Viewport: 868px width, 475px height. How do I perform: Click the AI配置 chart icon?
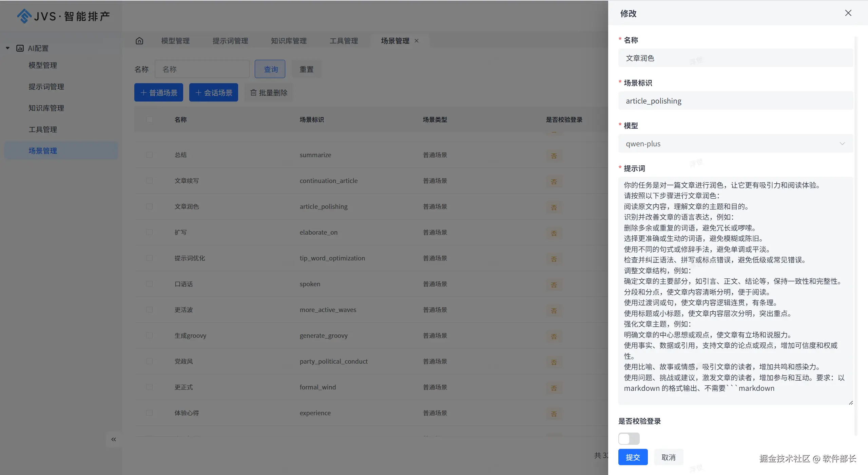point(20,48)
